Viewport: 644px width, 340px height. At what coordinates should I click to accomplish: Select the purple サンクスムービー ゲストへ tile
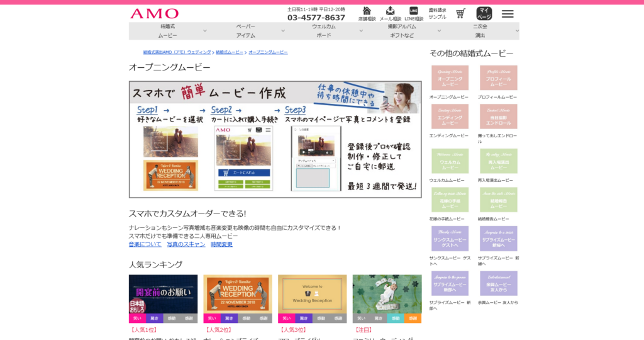click(x=450, y=239)
